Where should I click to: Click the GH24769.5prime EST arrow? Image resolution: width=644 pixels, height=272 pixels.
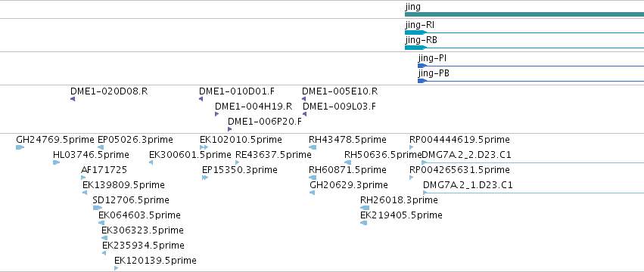pyautogui.click(x=20, y=147)
